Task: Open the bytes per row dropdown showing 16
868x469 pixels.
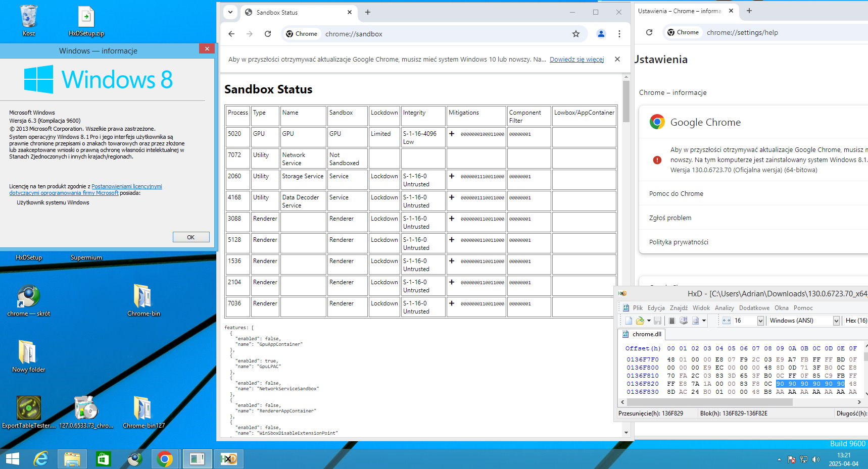Action: pyautogui.click(x=760, y=321)
